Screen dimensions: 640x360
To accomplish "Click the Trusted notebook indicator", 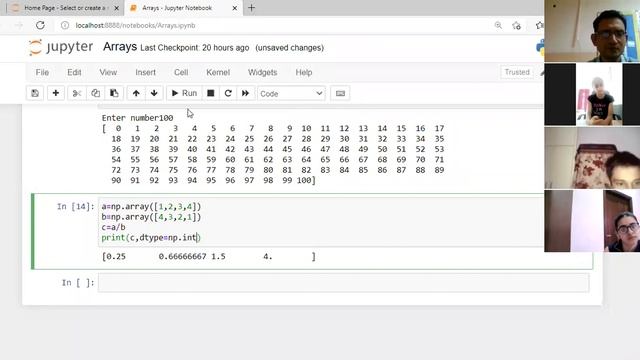I will 517,72.
